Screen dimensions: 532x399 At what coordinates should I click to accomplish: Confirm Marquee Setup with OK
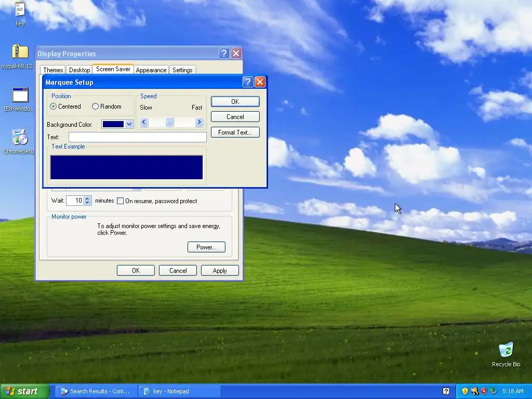coord(235,101)
